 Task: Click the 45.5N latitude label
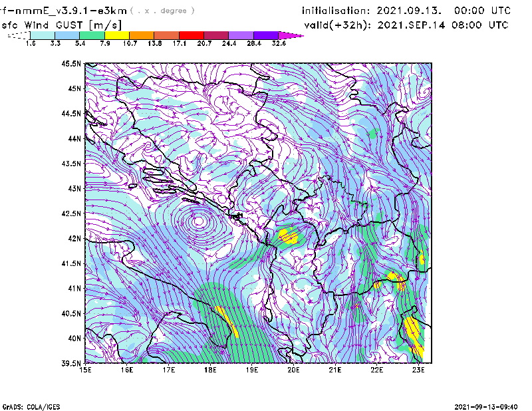click(x=71, y=63)
